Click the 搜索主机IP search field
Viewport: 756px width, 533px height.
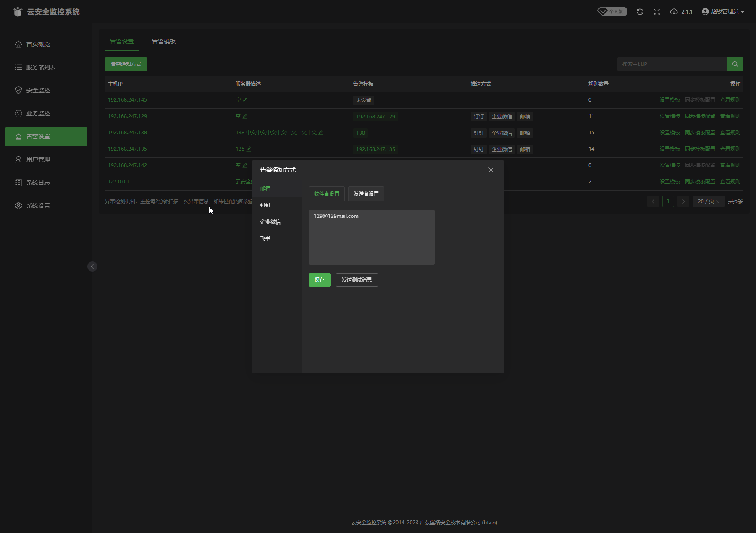point(672,64)
